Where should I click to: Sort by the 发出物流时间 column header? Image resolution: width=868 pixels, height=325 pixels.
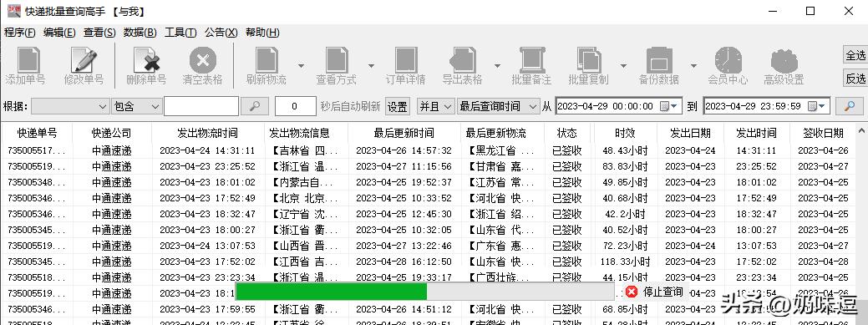tap(207, 133)
